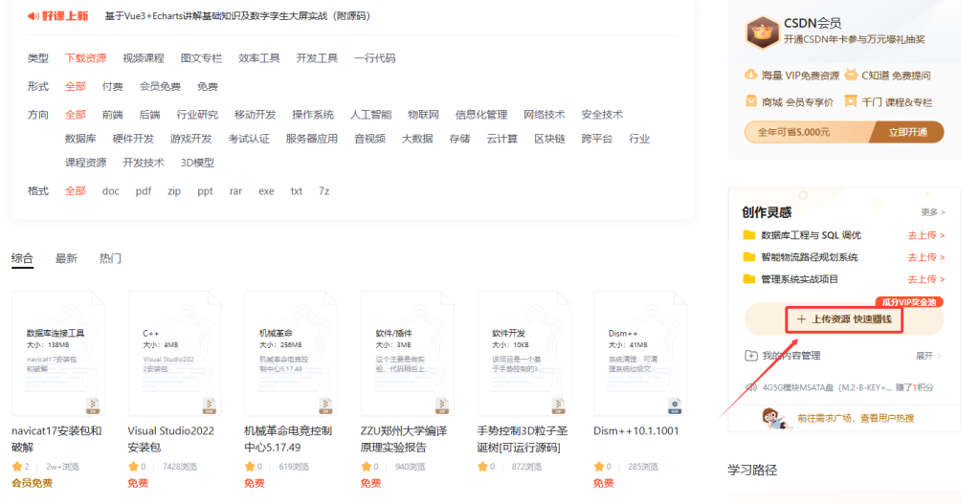This screenshot has width=980, height=504.
Task: Click the cloud icon next to 海量 VIP免费资源
Action: click(750, 75)
